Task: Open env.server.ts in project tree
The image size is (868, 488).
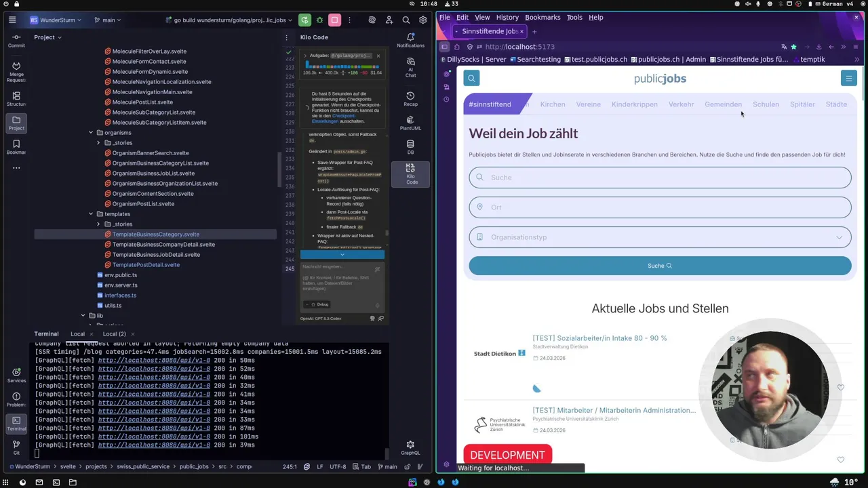Action: [121, 285]
